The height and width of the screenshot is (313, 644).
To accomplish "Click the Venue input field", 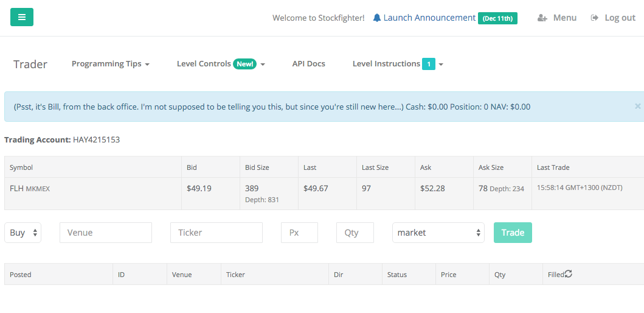I will pos(105,233).
